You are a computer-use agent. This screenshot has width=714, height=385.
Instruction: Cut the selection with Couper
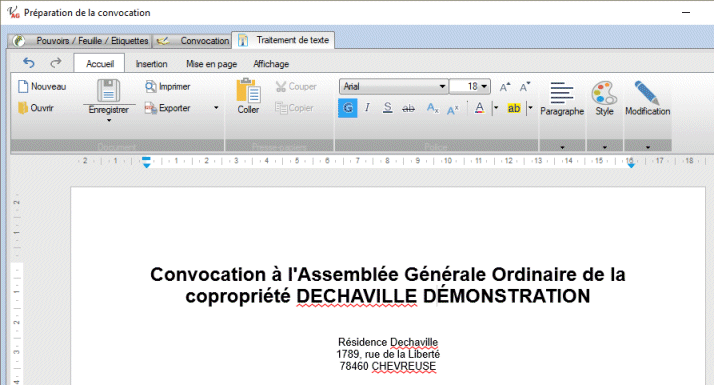pos(296,87)
